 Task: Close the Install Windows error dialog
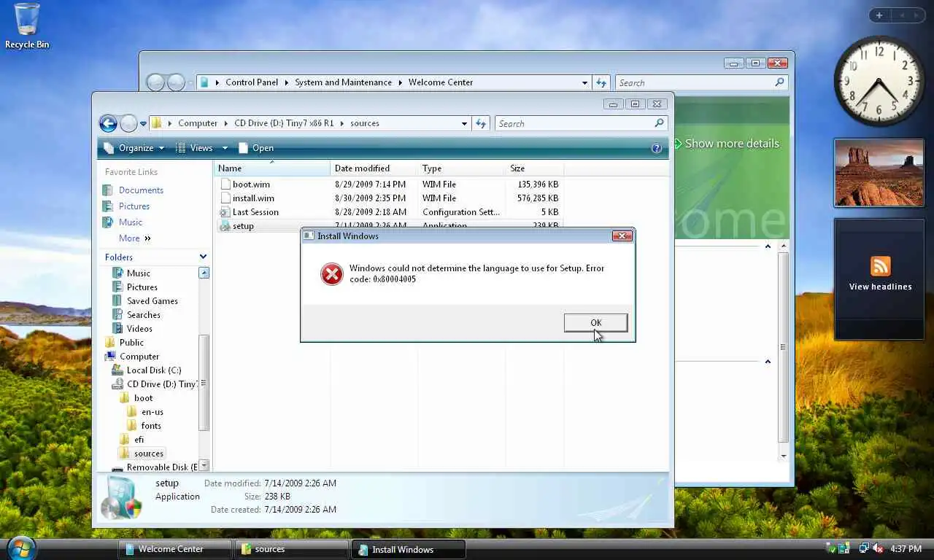click(x=622, y=236)
